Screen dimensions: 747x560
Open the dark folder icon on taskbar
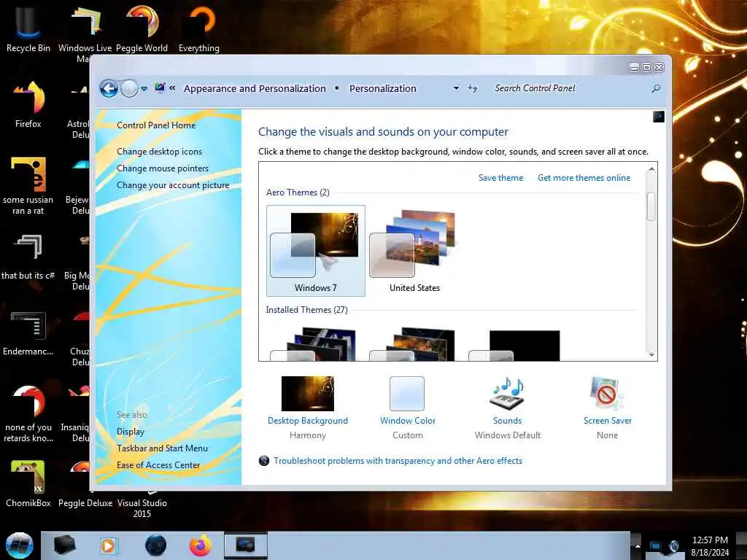tap(64, 545)
